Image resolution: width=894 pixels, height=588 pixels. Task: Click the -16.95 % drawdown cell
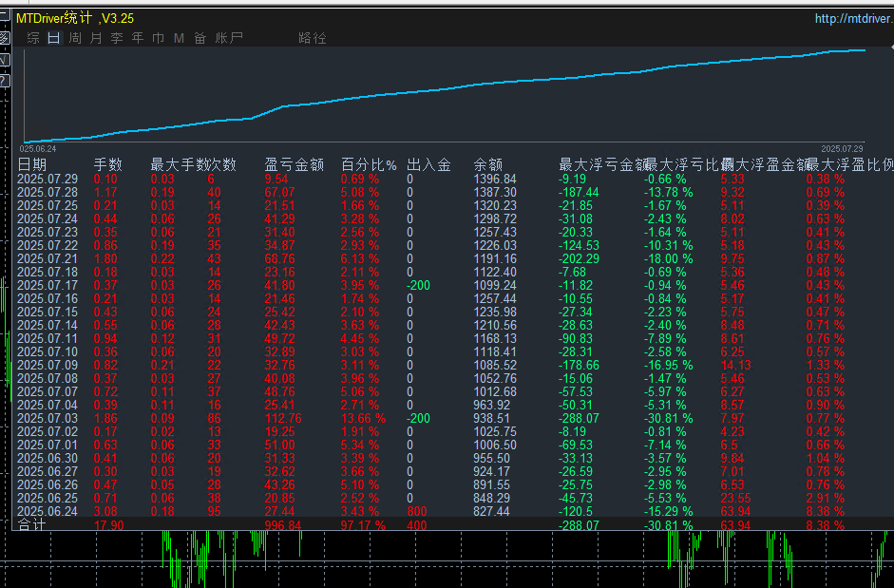pos(669,365)
